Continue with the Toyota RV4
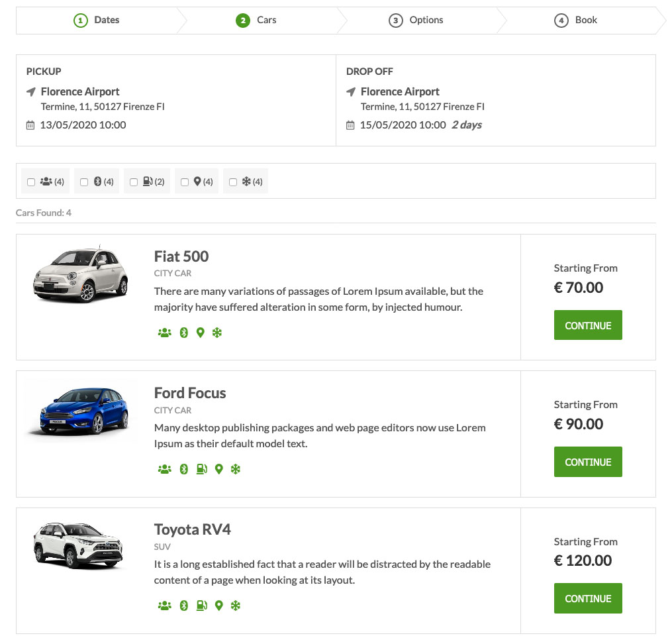Viewport: 672px width, 642px height. click(x=588, y=598)
